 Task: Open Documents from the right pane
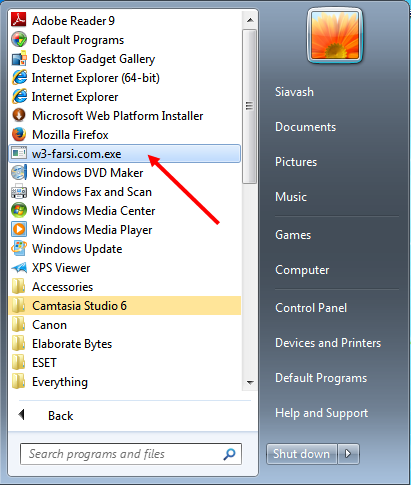305,127
